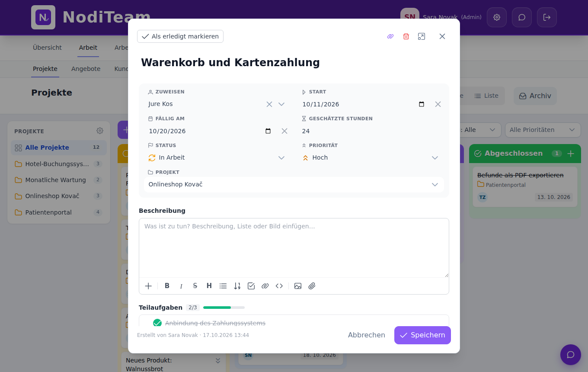Clear assignee Jure Kos
Viewport: 588px width, 372px height.
coord(269,104)
